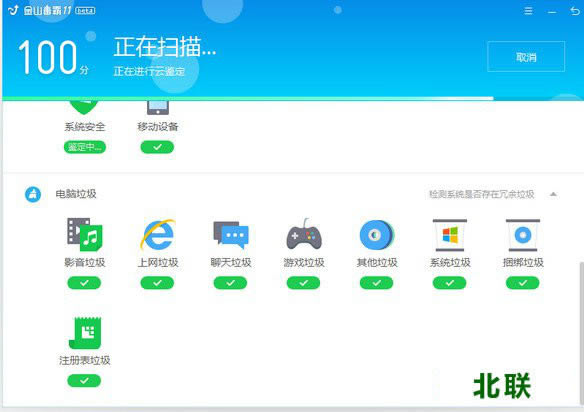Image resolution: width=584 pixels, height=412 pixels.
Task: Toggle the green check under 影音垃圾
Action: point(84,283)
